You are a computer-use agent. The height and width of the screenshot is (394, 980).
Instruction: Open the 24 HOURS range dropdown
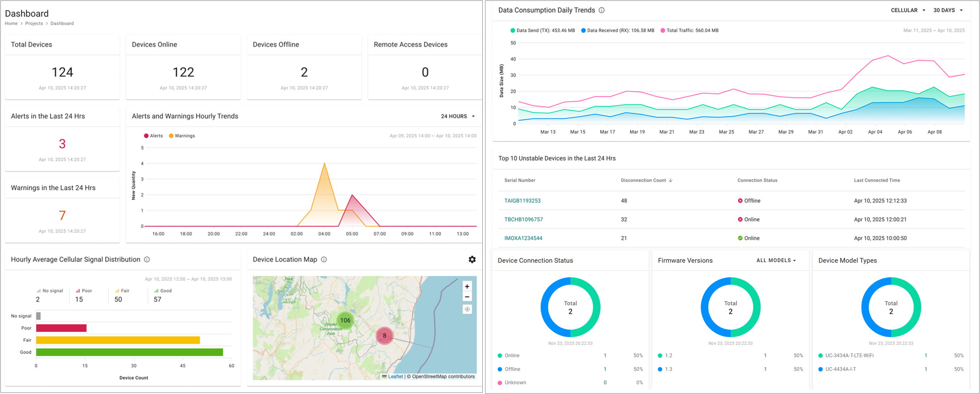458,116
